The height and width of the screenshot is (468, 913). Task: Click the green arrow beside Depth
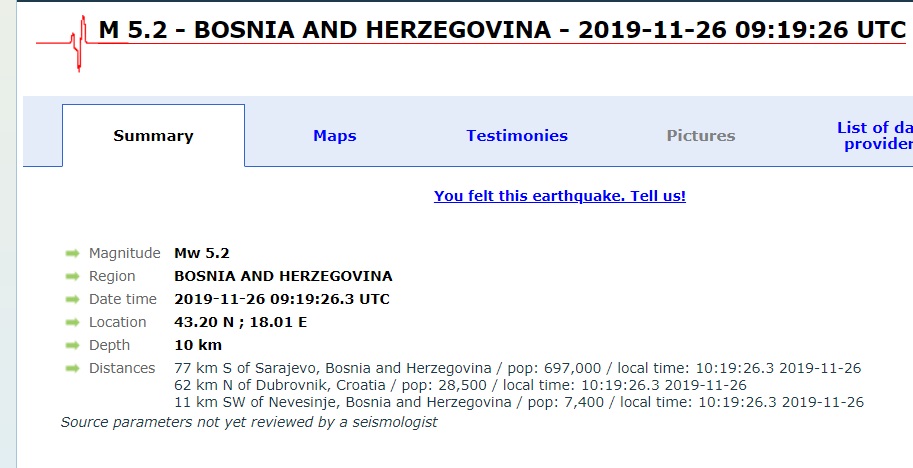click(x=72, y=345)
